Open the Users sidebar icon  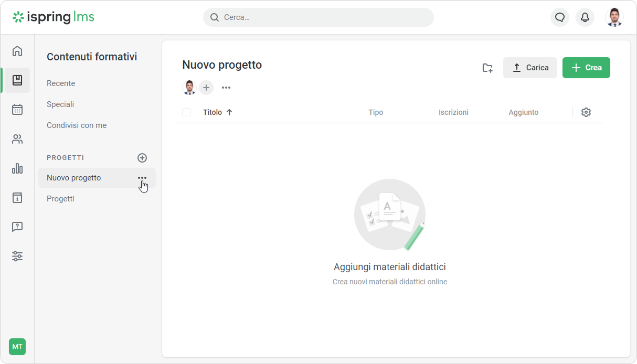pos(17,139)
